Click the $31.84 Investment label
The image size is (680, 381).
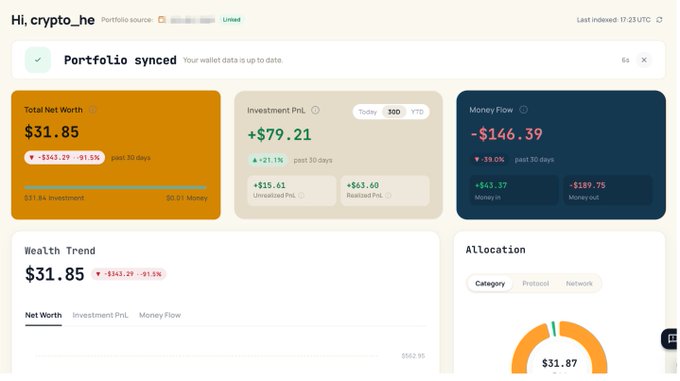coord(54,198)
